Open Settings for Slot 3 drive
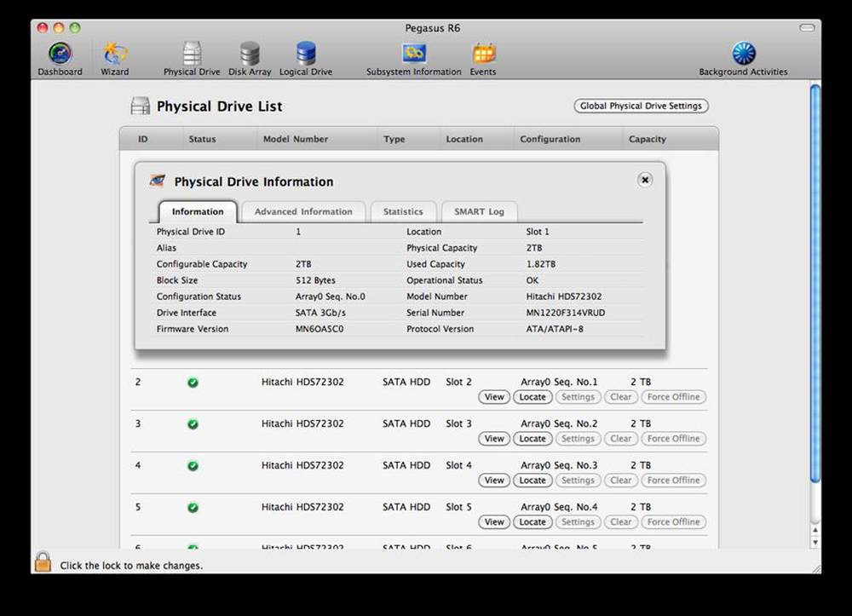The width and height of the screenshot is (852, 616). coord(579,439)
